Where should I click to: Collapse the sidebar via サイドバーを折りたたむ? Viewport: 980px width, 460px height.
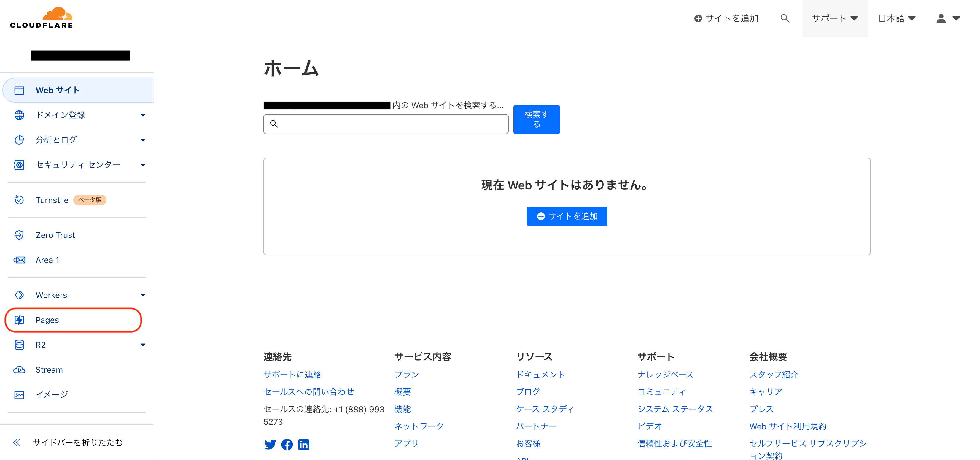[x=78, y=442]
